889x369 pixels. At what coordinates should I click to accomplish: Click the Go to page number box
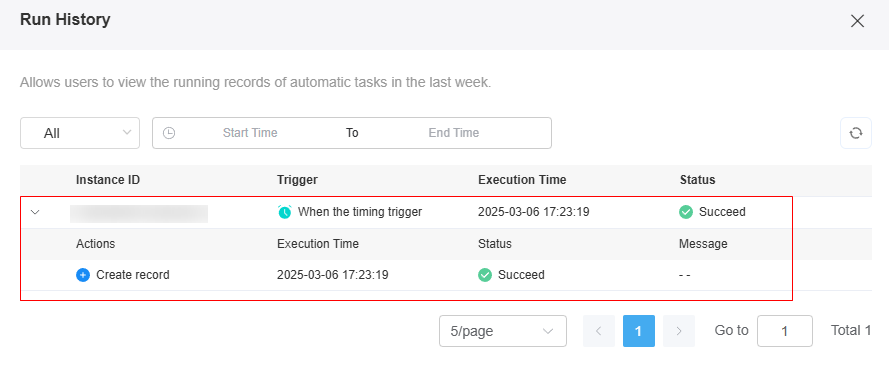(x=785, y=331)
